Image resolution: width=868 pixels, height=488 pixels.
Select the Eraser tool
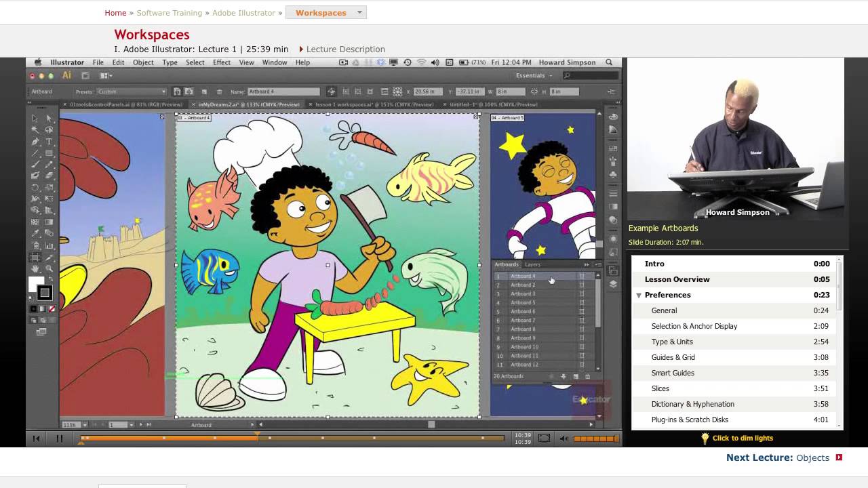point(49,175)
